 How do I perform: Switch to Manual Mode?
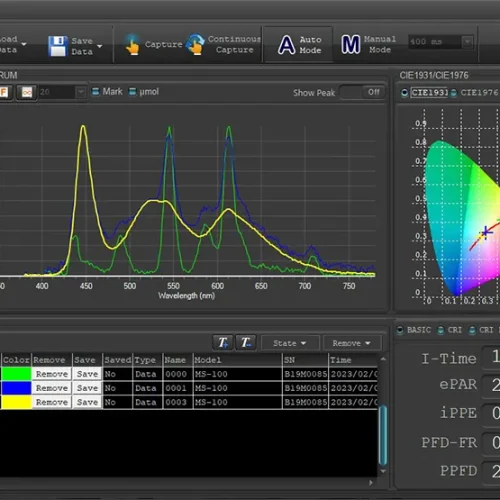point(369,44)
